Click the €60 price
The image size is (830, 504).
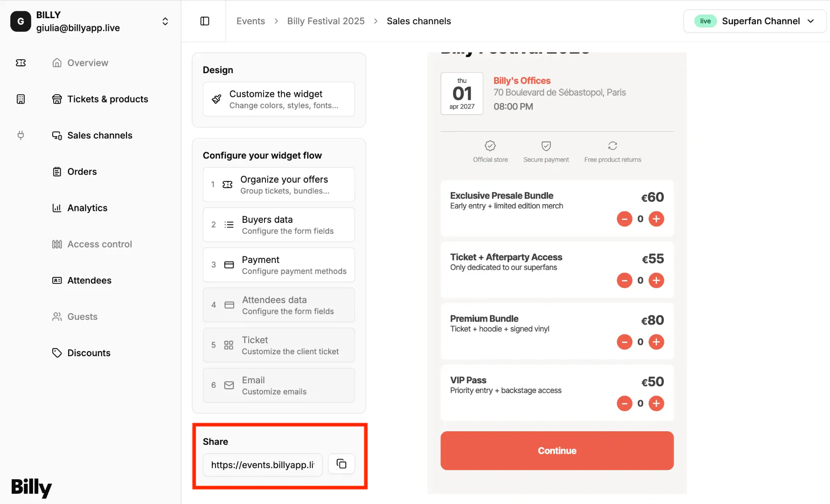652,197
